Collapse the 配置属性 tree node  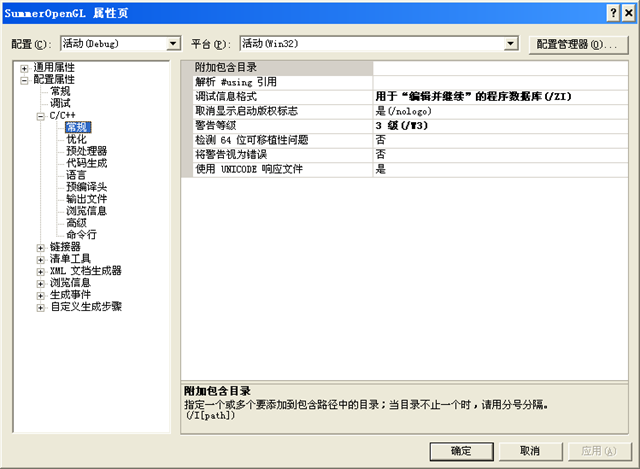[25, 79]
